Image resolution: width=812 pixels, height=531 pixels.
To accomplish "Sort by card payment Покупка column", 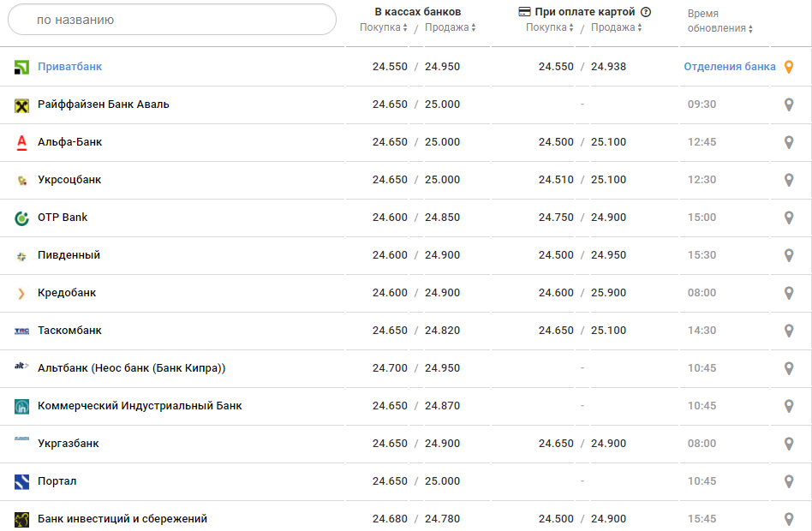I will 549,27.
